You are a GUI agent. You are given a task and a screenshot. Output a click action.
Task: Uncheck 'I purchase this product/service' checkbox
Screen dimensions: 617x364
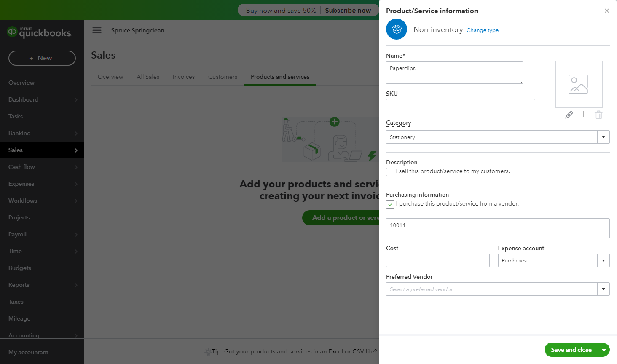click(x=390, y=204)
